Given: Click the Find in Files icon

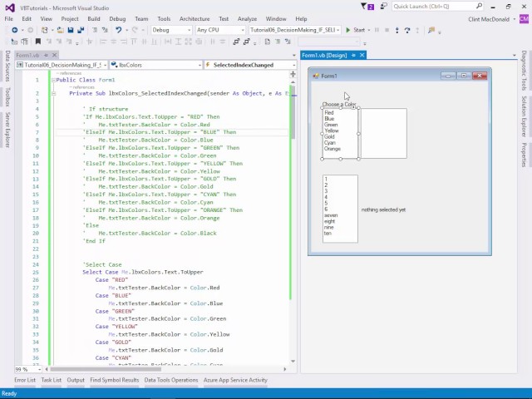Looking at the screenshot, I should [x=431, y=30].
